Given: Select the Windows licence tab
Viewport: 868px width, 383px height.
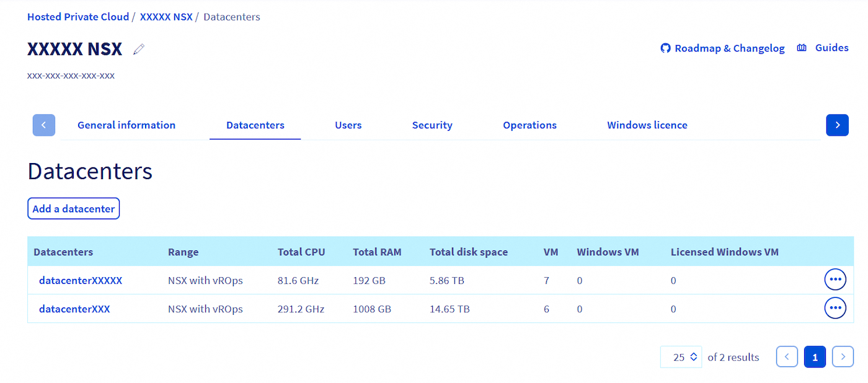Looking at the screenshot, I should tap(647, 125).
